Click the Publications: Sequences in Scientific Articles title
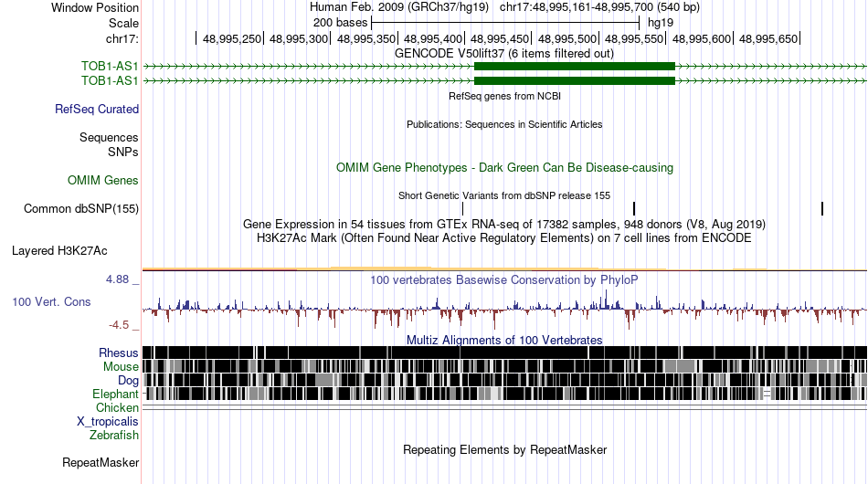 pyautogui.click(x=504, y=124)
